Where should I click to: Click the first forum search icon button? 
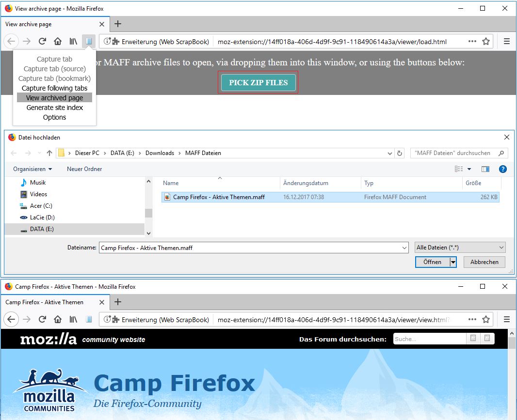(473, 338)
